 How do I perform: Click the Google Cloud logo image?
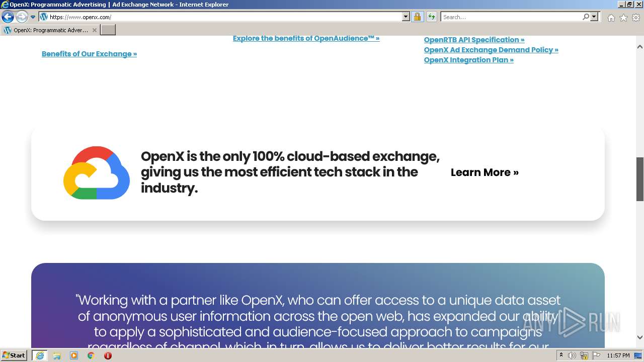tap(97, 172)
